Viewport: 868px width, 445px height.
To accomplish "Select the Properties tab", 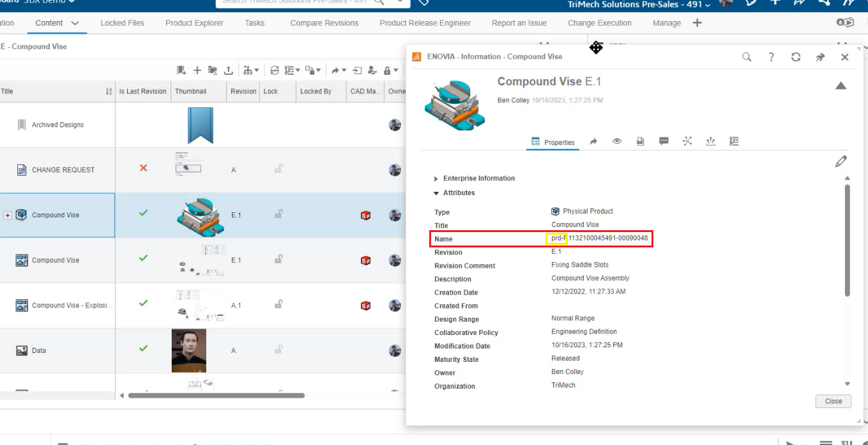I will pyautogui.click(x=552, y=142).
